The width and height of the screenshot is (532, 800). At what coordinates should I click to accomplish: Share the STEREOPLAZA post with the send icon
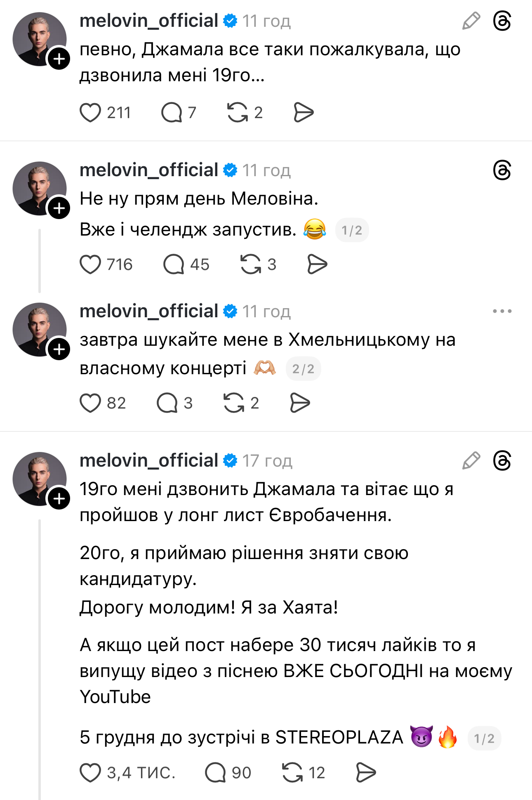(366, 773)
